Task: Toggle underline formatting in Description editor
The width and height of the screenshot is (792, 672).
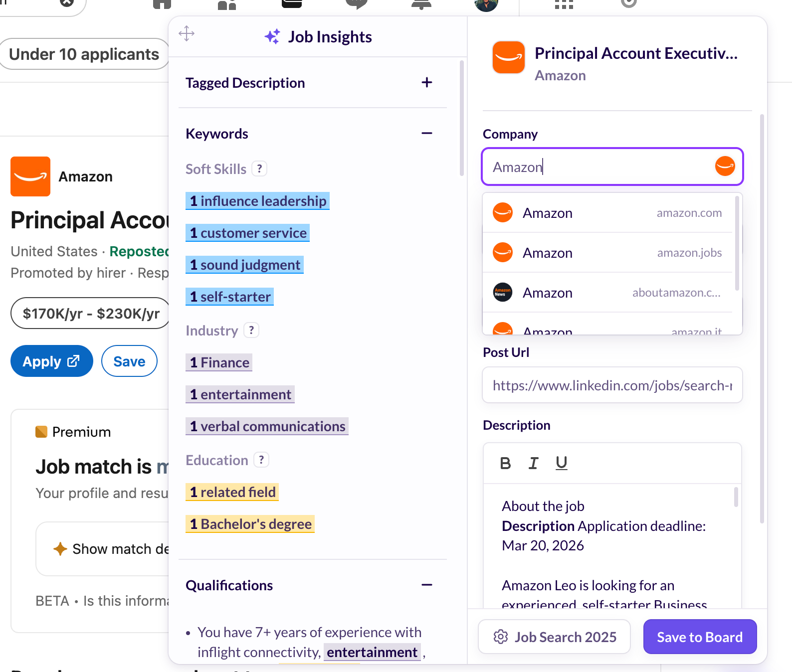Action: tap(562, 463)
